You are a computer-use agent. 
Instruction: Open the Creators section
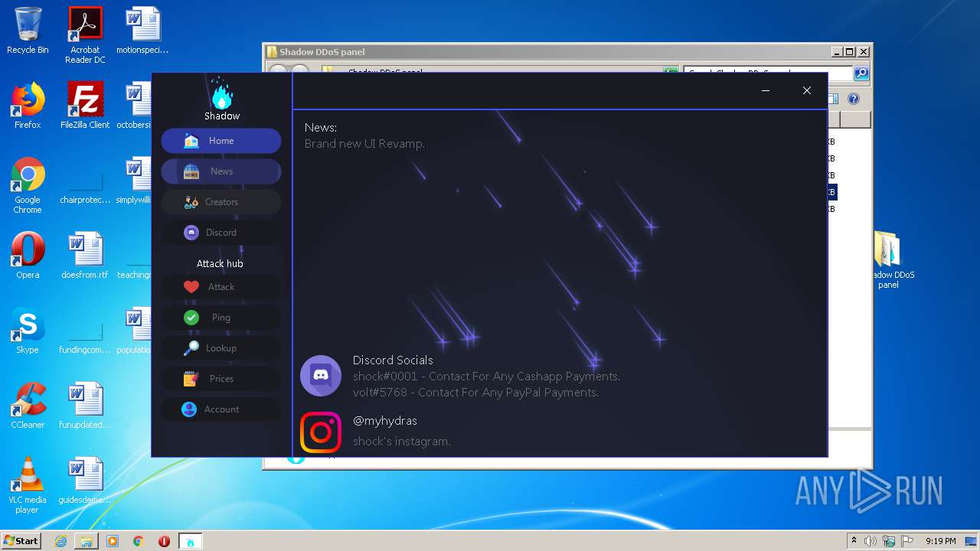(220, 202)
